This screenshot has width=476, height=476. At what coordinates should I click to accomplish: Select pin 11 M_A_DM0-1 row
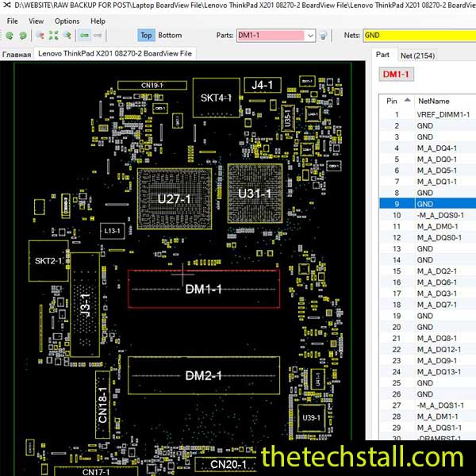click(428, 226)
